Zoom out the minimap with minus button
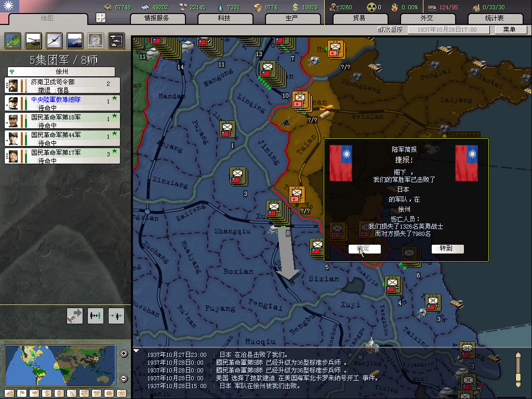The width and height of the screenshot is (532, 399). tap(124, 378)
